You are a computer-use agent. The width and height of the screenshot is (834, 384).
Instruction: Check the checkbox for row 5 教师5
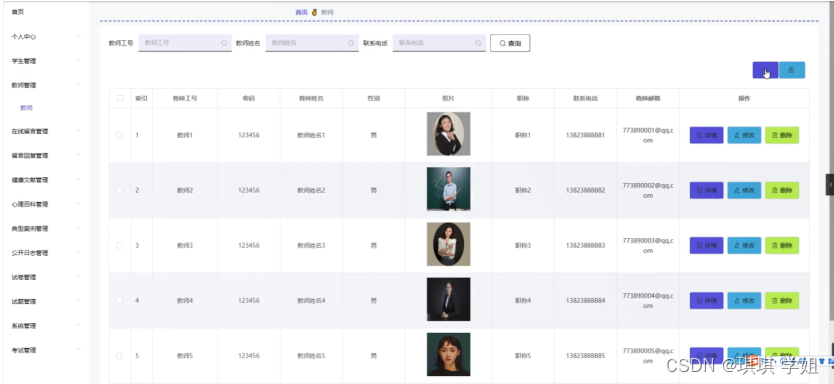point(120,355)
